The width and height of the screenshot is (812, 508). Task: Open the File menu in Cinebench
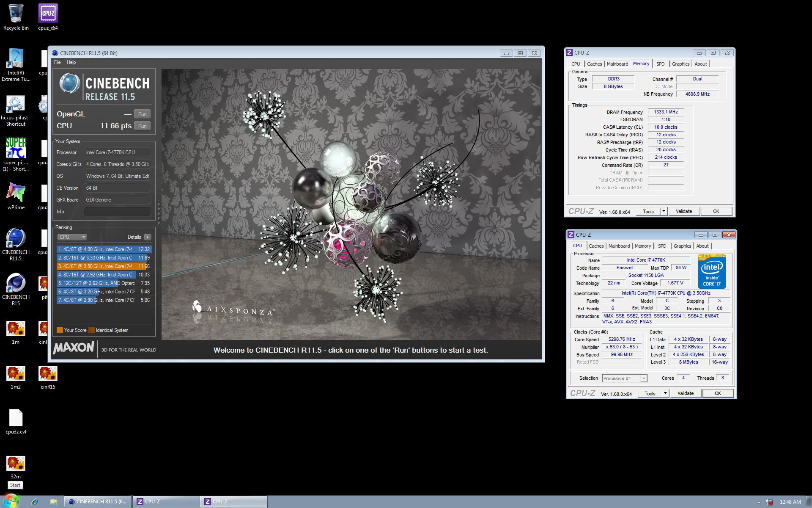click(58, 62)
